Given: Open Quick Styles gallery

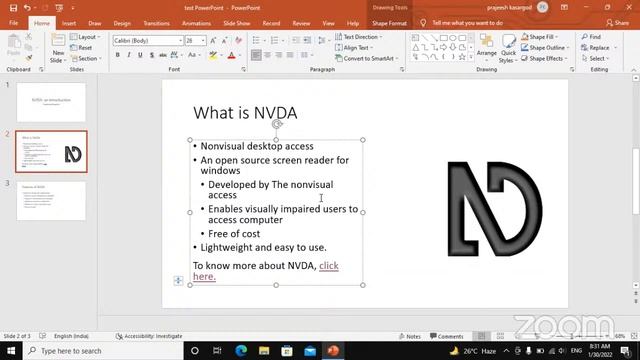Looking at the screenshot, I should click(x=508, y=49).
